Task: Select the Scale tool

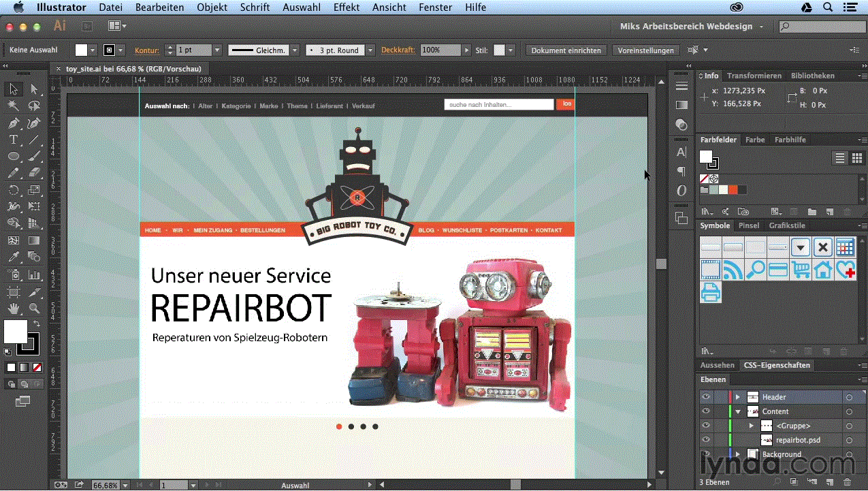Action: (34, 190)
